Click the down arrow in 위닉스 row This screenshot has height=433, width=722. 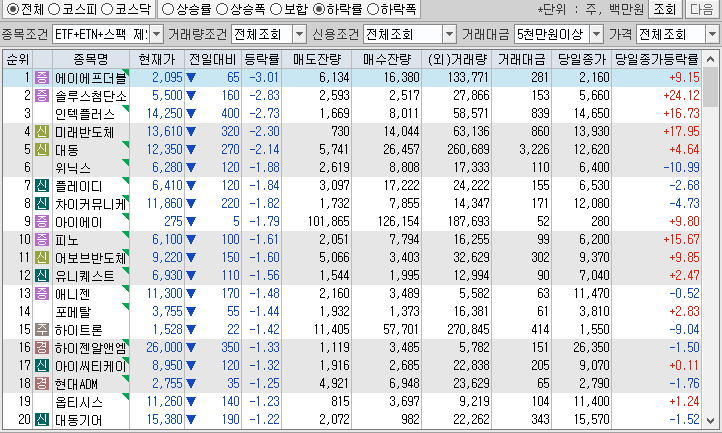coord(191,168)
